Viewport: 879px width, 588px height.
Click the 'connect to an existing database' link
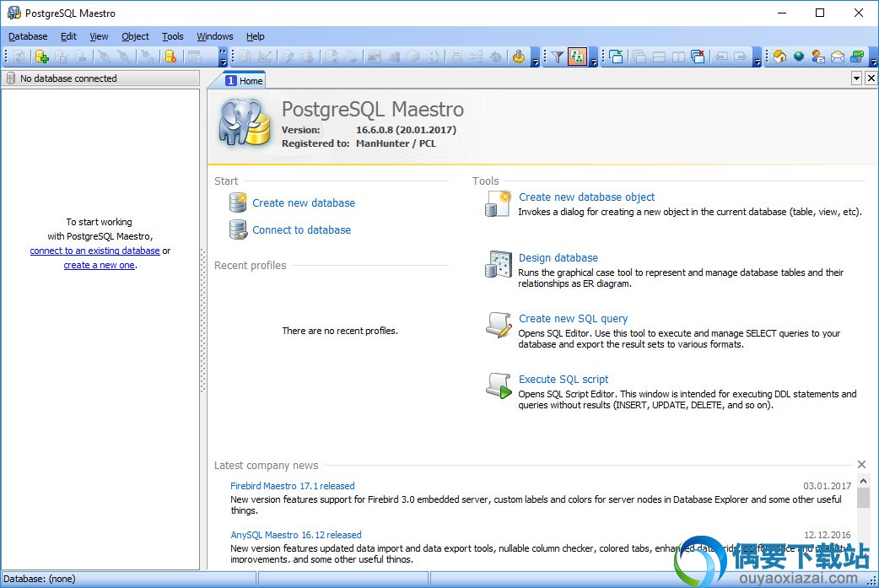pyautogui.click(x=94, y=251)
